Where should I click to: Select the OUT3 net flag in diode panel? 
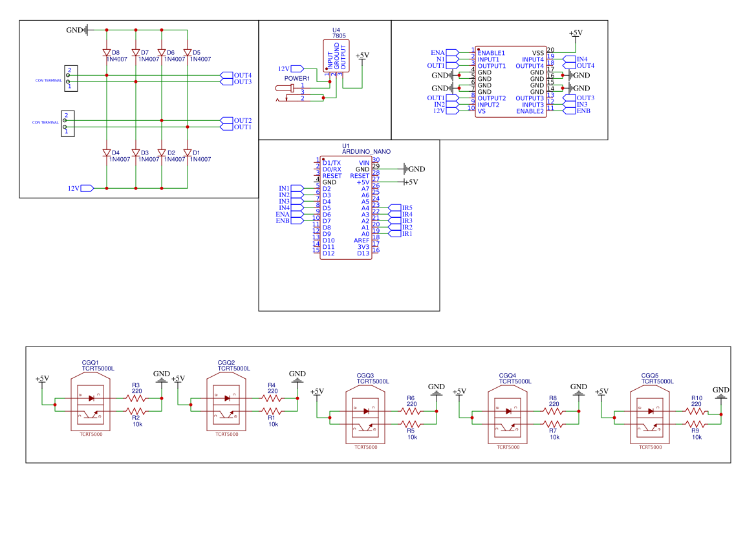click(x=236, y=82)
